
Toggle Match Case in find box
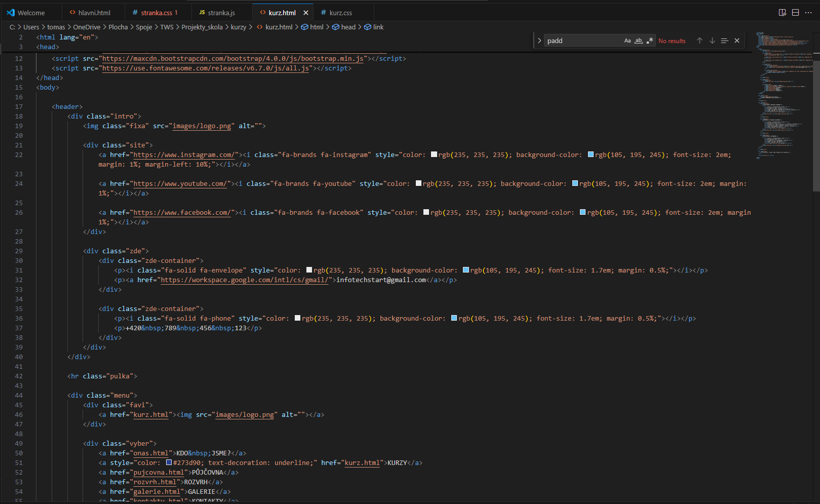click(x=628, y=41)
